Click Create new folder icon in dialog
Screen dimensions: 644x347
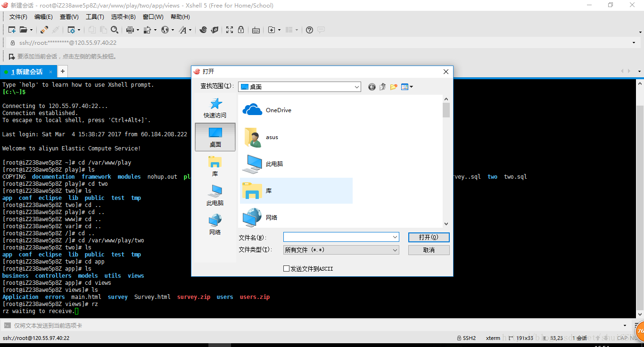394,87
